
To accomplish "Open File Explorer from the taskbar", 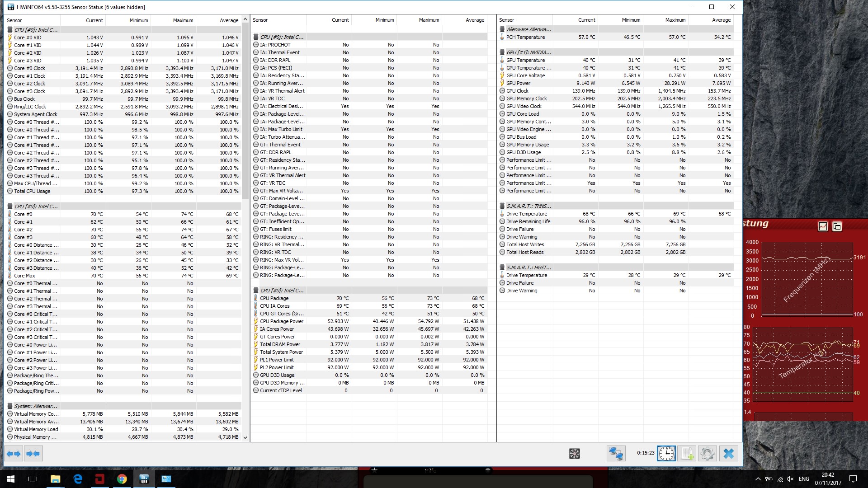I will 55,479.
